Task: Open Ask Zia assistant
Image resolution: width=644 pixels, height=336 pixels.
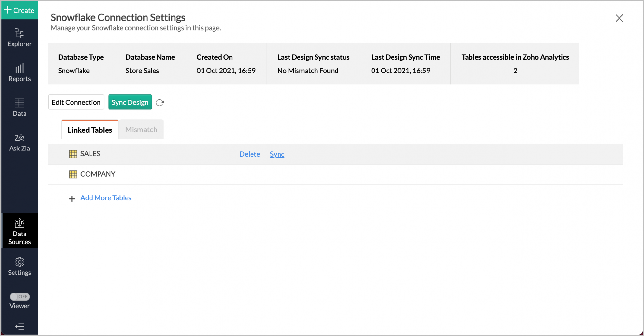Action: coord(19,142)
